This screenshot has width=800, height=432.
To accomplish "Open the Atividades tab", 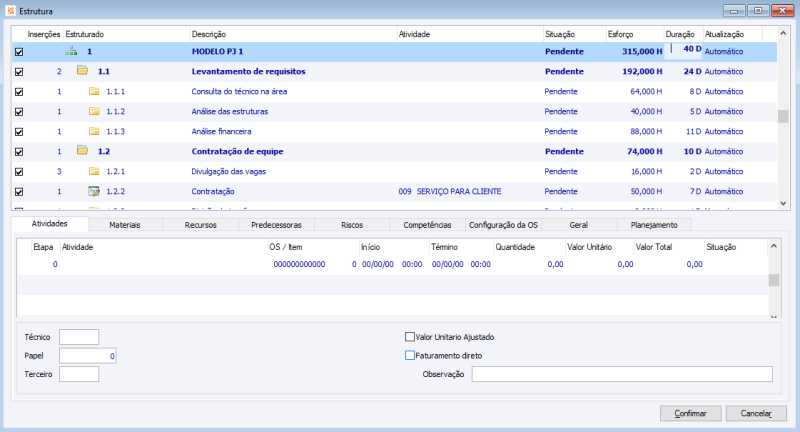I will tap(49, 224).
